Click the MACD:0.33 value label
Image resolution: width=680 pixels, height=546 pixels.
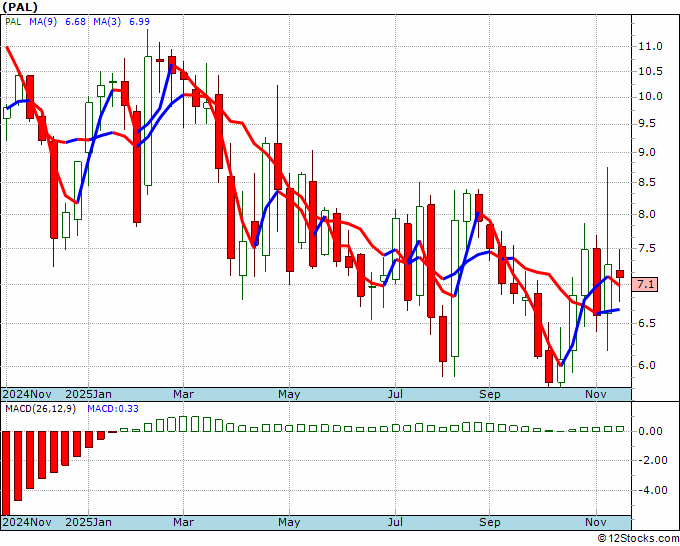113,409
